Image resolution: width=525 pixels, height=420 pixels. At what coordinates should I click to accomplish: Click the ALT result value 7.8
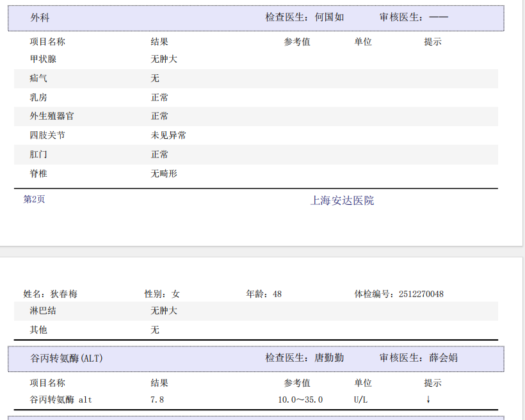[157, 400]
